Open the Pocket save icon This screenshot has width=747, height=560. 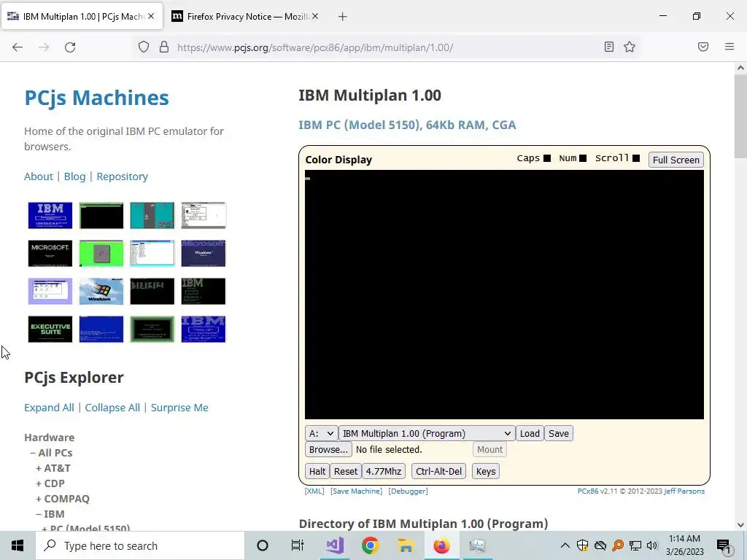point(703,47)
